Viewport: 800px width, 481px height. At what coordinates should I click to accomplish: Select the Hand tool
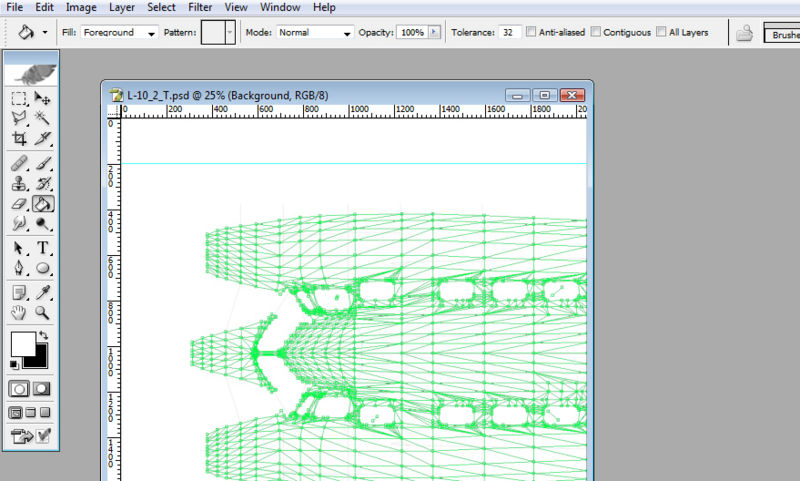[x=19, y=313]
